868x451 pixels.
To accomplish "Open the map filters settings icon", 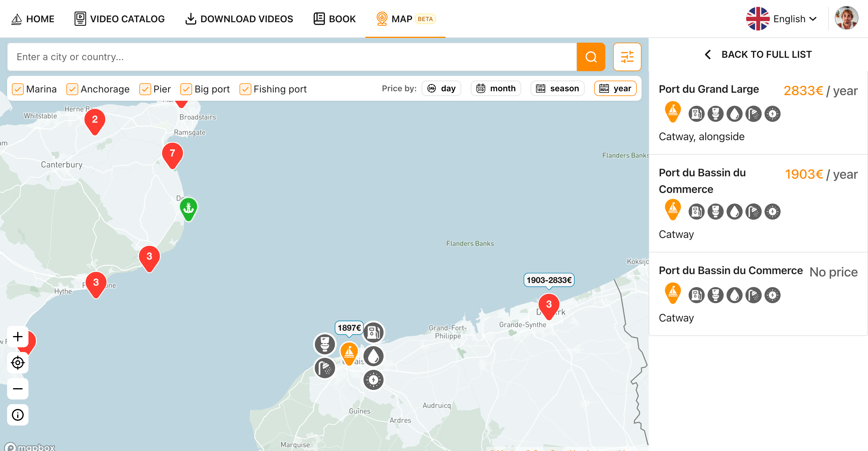I will [x=627, y=57].
